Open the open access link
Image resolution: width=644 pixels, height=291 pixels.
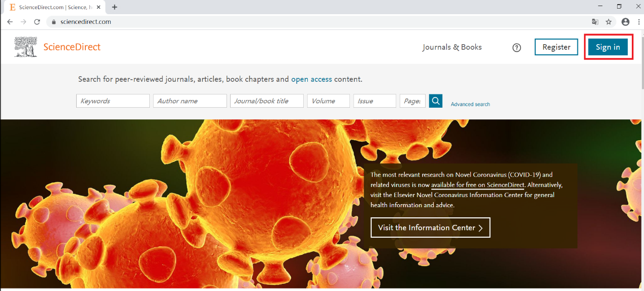311,79
